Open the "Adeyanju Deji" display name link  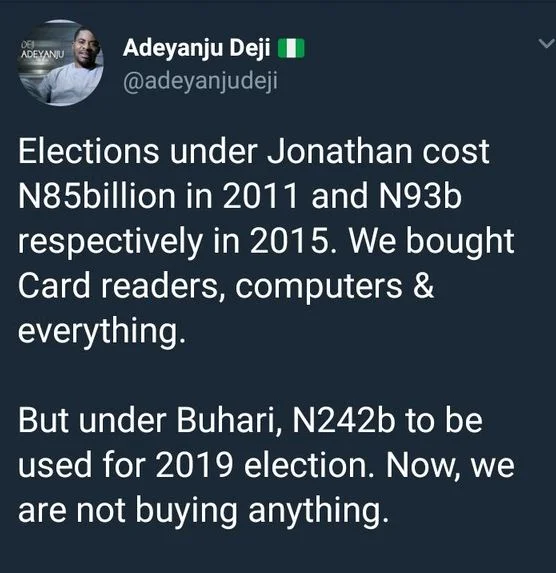(x=197, y=48)
